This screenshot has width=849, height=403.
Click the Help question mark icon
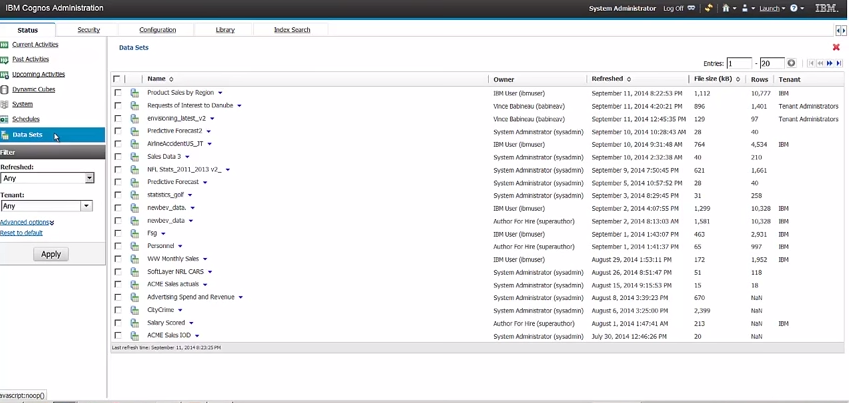coord(793,8)
